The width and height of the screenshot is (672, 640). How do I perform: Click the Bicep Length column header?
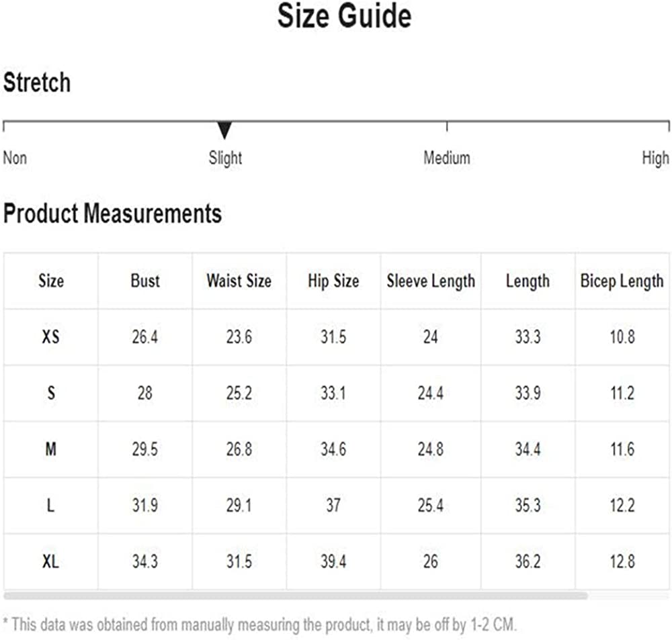(x=622, y=281)
